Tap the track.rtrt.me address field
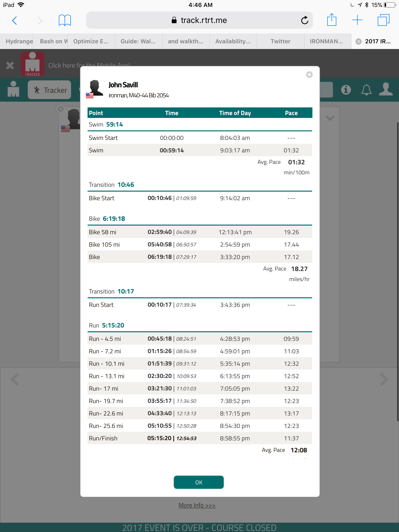Viewport: 399px width, 532px height. coord(199,20)
